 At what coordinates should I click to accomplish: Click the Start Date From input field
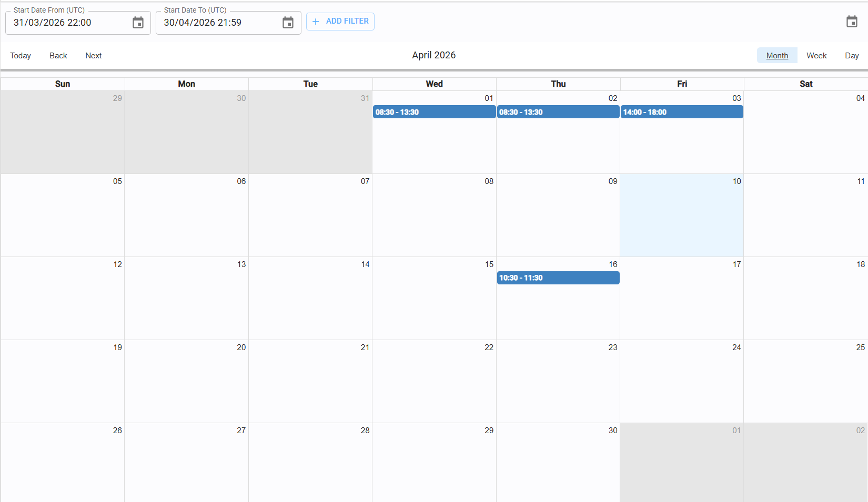click(68, 23)
